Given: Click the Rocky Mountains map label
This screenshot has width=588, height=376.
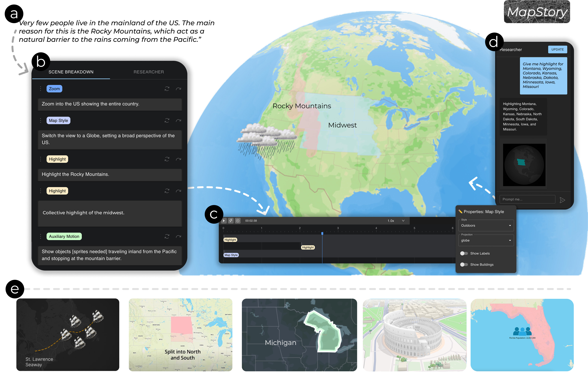Looking at the screenshot, I should [302, 106].
